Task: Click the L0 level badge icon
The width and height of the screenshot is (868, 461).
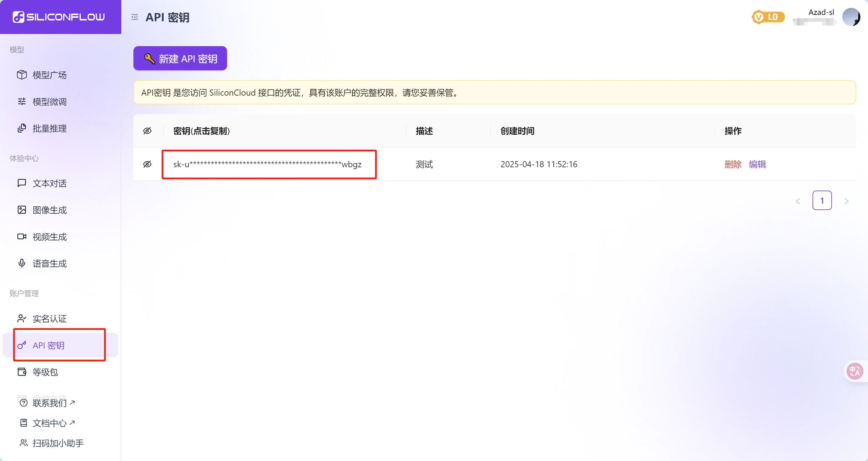Action: tap(768, 17)
